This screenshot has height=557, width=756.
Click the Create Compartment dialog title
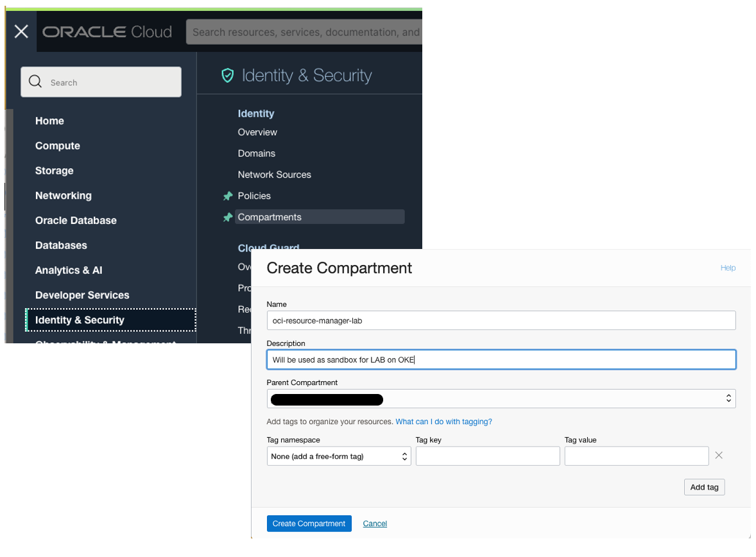point(339,268)
